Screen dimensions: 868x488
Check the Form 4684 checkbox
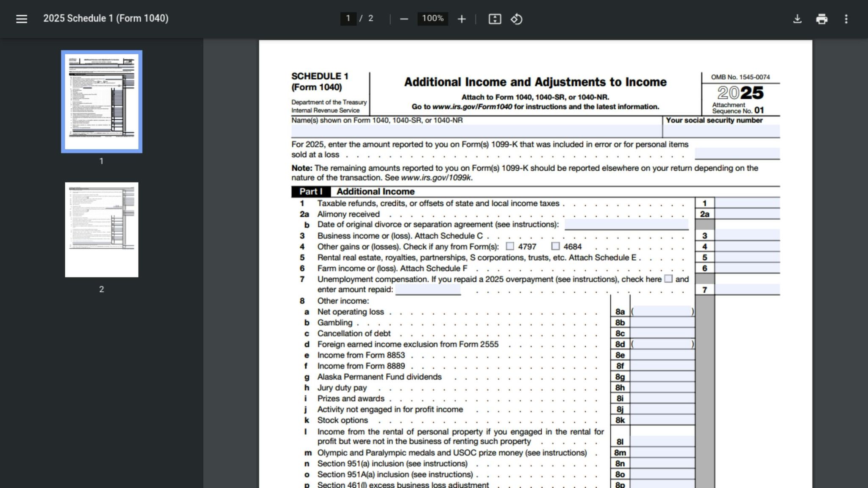click(x=555, y=246)
